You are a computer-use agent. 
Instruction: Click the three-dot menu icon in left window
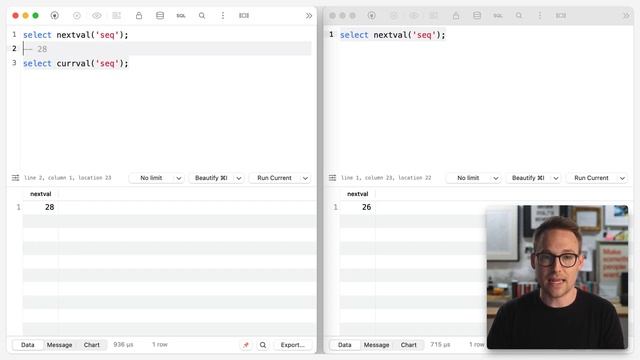222,16
